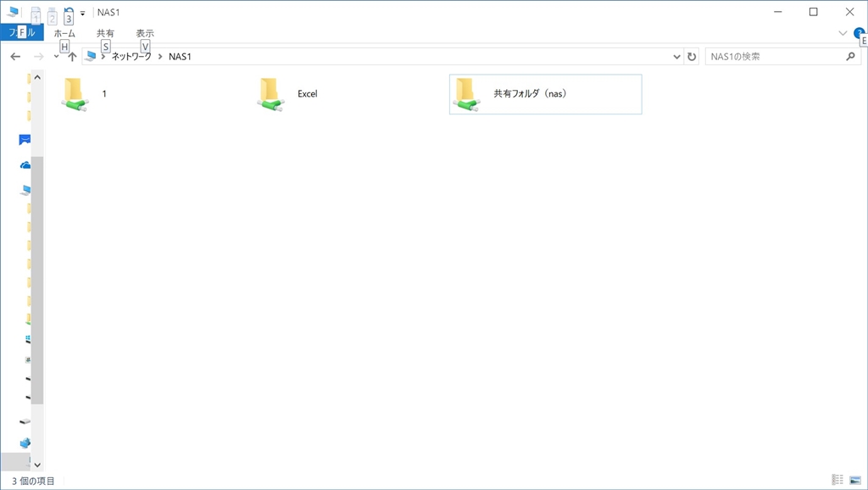Refresh the NAS1 folder view
The image size is (868, 490).
692,57
